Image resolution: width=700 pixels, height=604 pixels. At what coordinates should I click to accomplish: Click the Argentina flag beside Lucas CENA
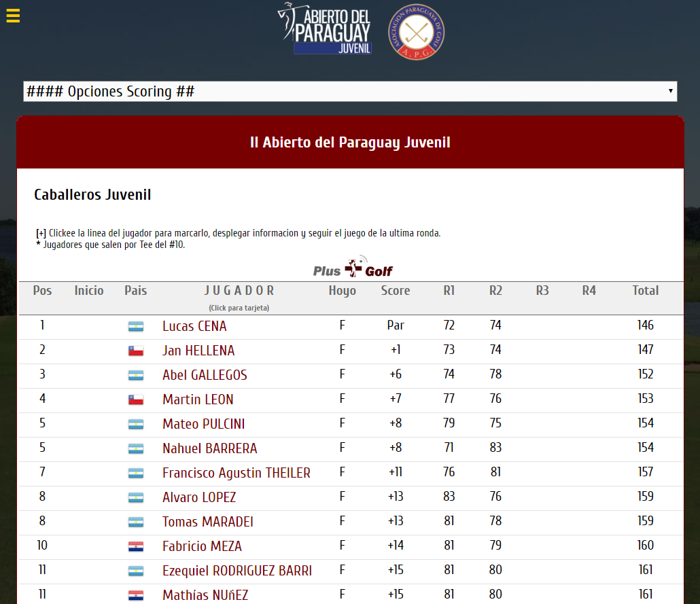point(136,327)
